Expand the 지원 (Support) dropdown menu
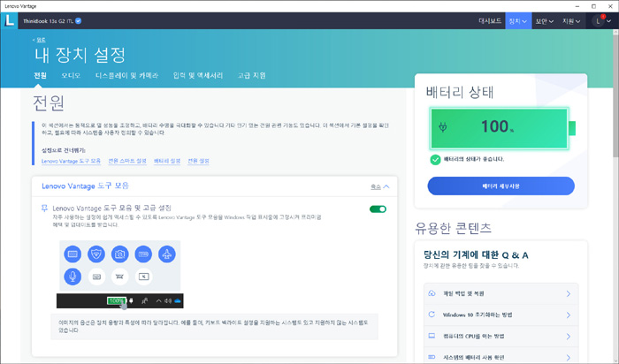This screenshot has width=619, height=364. coord(571,21)
